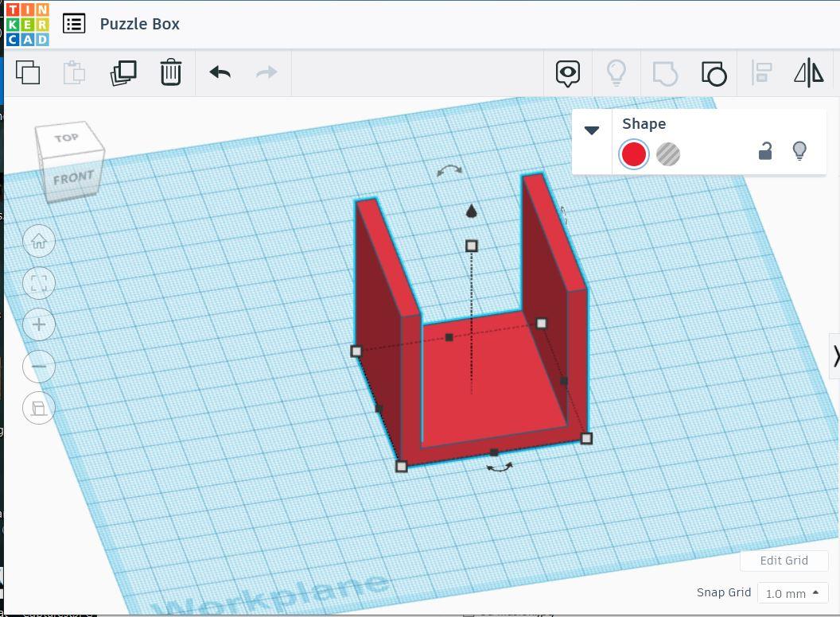Open the Align tool

coord(761,73)
